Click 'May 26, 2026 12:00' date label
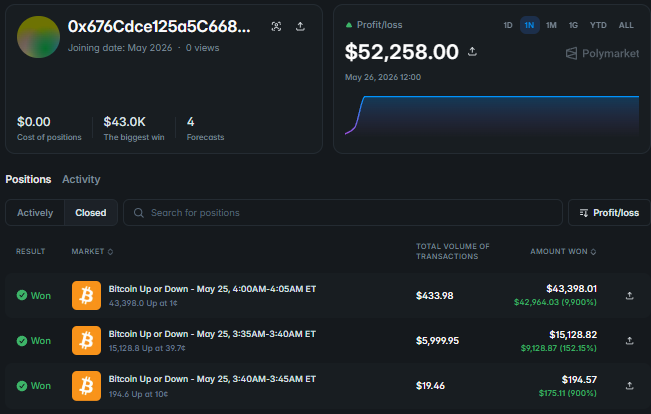This screenshot has height=414, width=651. point(383,77)
